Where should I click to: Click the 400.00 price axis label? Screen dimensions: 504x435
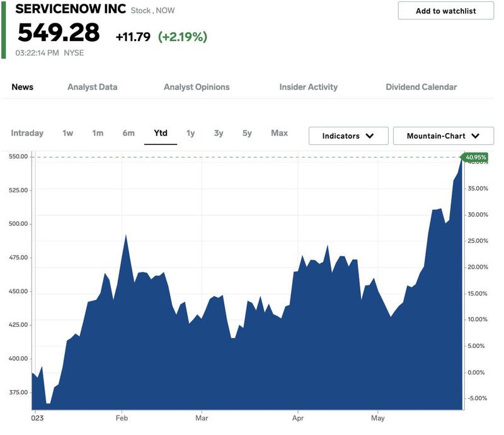click(x=18, y=359)
